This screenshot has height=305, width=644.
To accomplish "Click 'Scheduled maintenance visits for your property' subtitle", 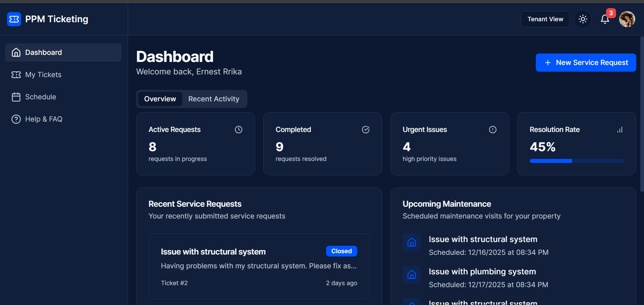I will pyautogui.click(x=482, y=216).
